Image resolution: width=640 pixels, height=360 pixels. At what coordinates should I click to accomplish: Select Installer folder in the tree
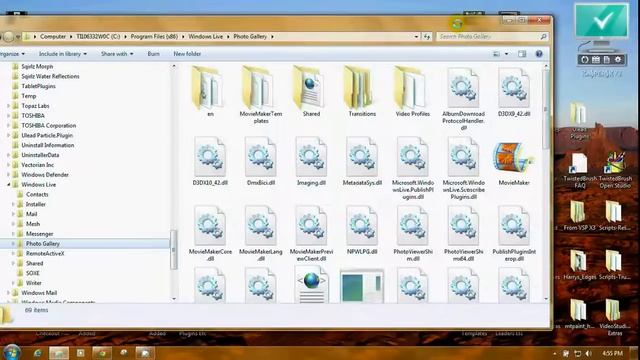36,204
